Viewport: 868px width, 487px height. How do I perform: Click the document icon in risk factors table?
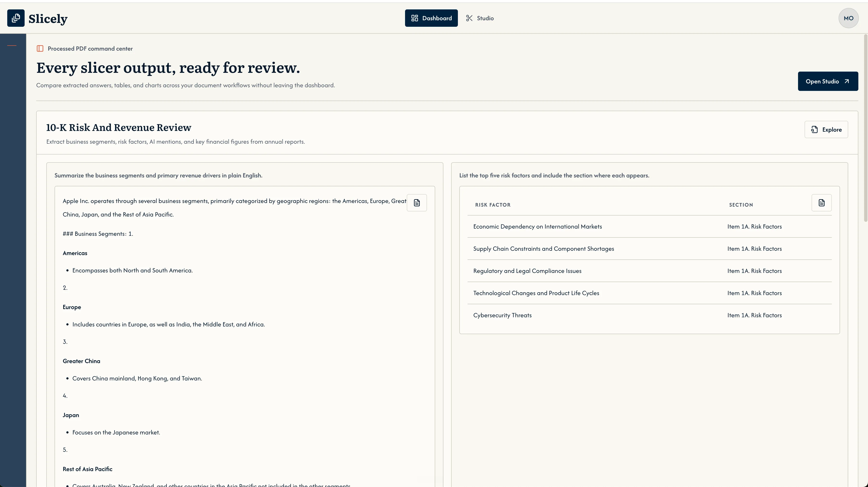(x=821, y=203)
